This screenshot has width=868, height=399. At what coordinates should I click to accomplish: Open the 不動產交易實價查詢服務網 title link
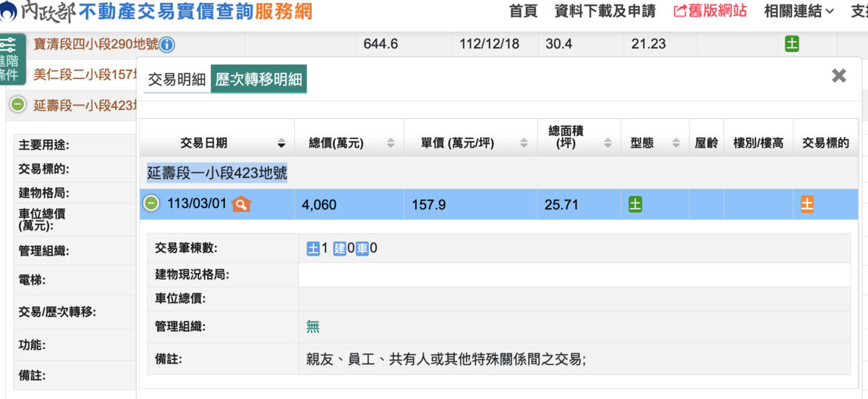point(195,11)
